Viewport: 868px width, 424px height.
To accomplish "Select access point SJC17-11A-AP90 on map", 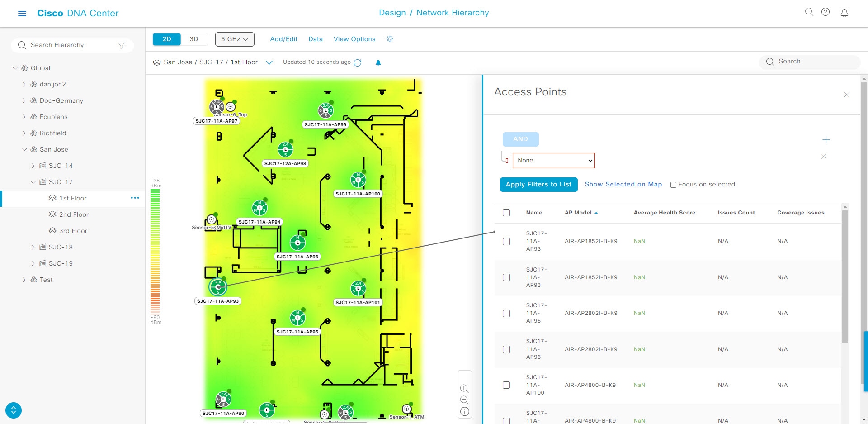I will 223,400.
